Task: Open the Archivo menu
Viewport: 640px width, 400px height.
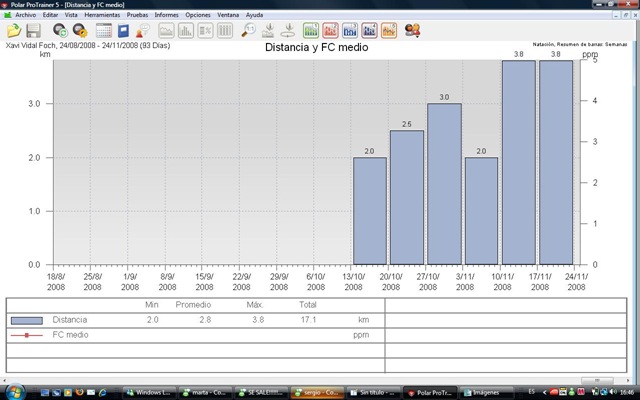Action: click(25, 15)
